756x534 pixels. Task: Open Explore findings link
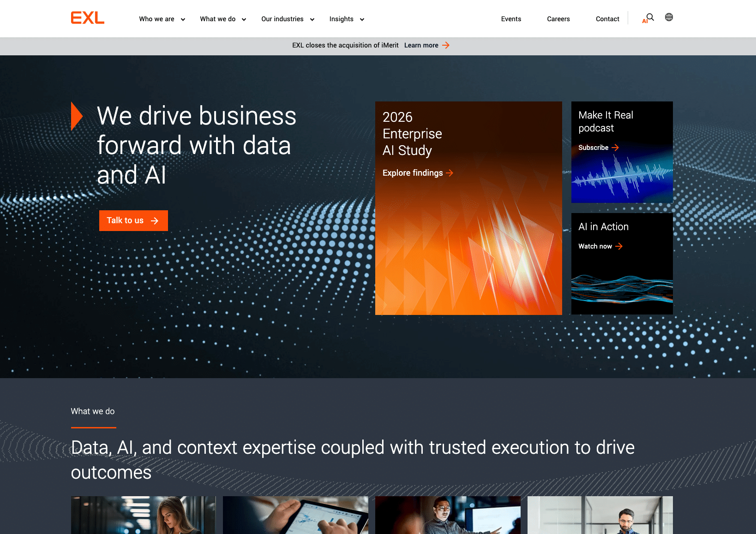[413, 173]
